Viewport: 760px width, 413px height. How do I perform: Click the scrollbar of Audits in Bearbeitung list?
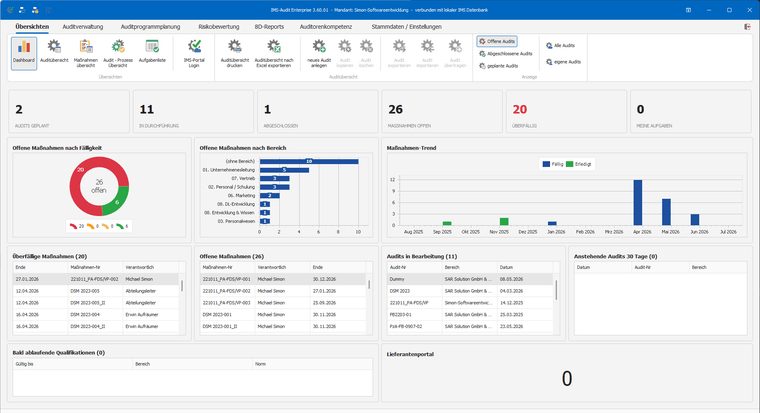click(x=556, y=289)
